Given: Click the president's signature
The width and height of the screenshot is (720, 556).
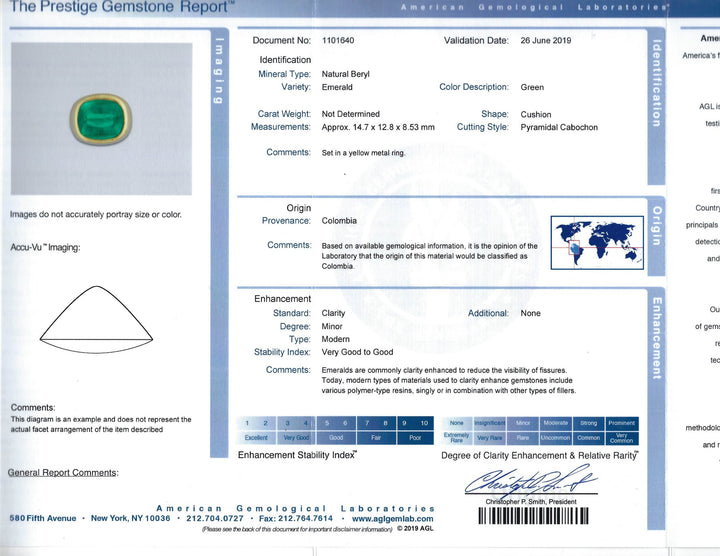Looking at the screenshot, I should 528,482.
